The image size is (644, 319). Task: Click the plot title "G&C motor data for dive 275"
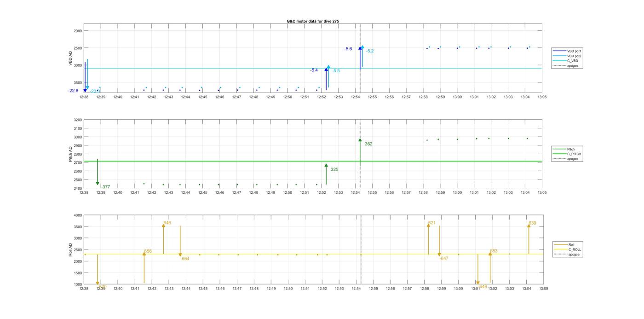313,21
